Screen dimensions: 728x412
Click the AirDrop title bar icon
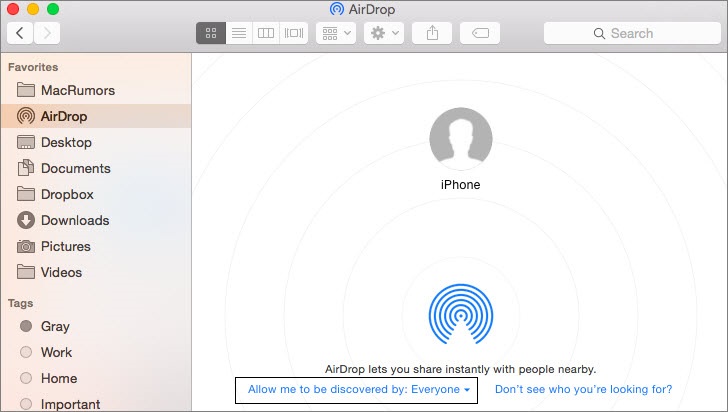click(337, 9)
